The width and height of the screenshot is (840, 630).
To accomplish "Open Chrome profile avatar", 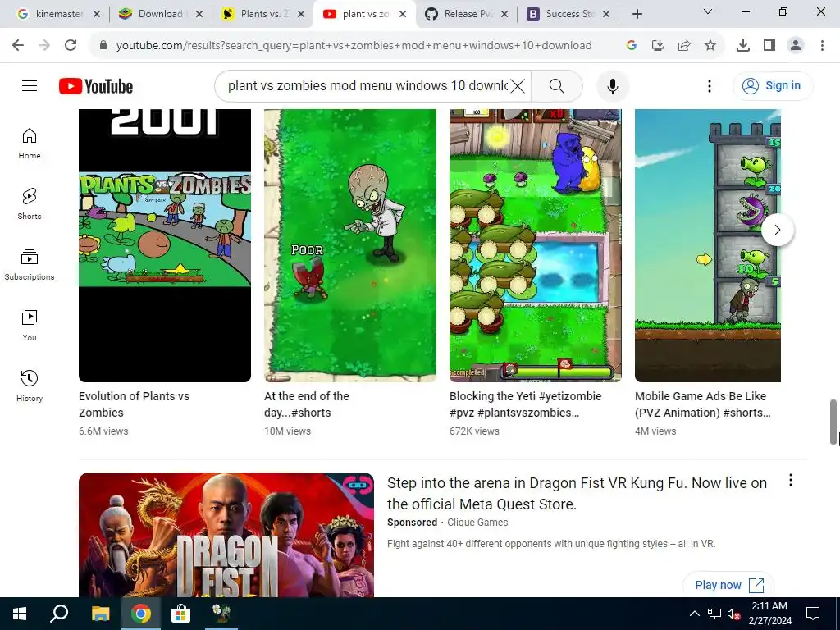I will (796, 46).
